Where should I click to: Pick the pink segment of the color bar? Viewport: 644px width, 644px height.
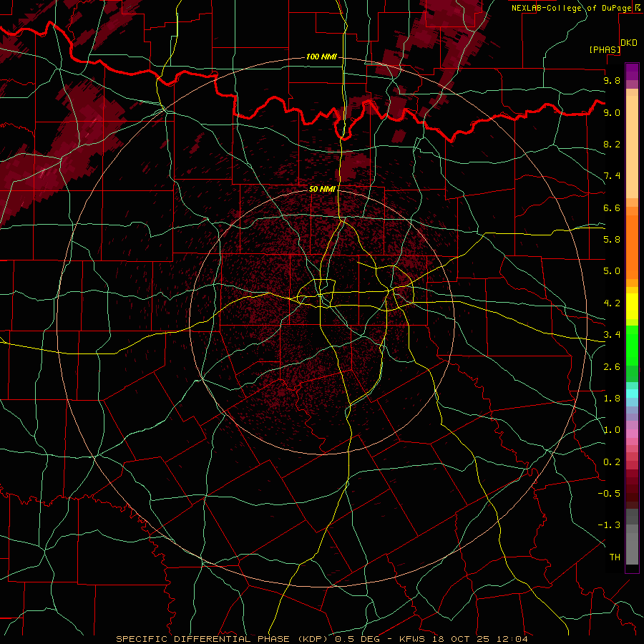click(x=632, y=434)
